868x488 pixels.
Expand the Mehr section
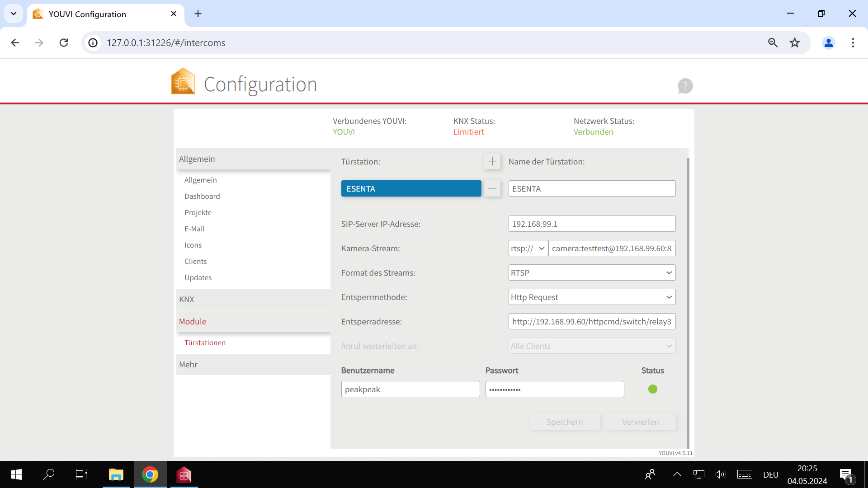pyautogui.click(x=253, y=364)
